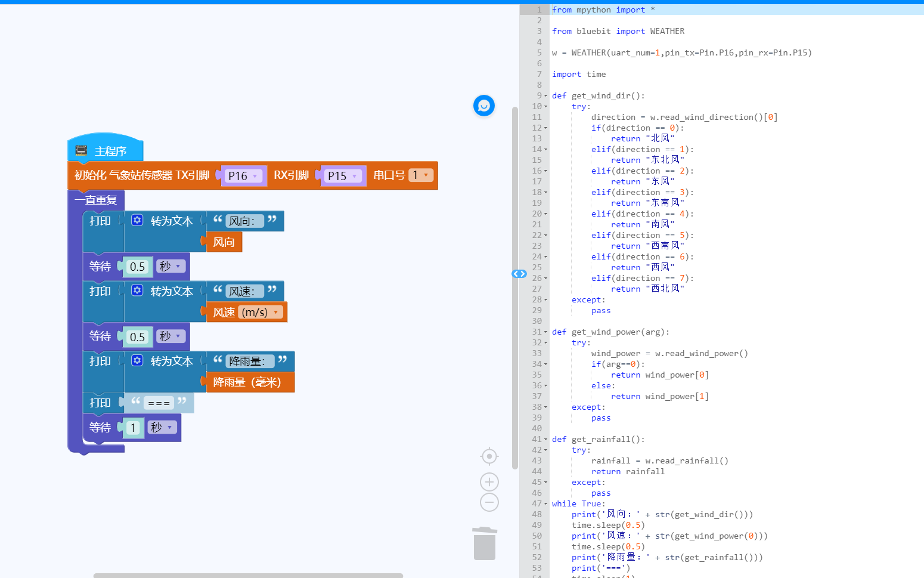The width and height of the screenshot is (924, 578).
Task: Open the P15 RX pin dropdown
Action: point(343,176)
